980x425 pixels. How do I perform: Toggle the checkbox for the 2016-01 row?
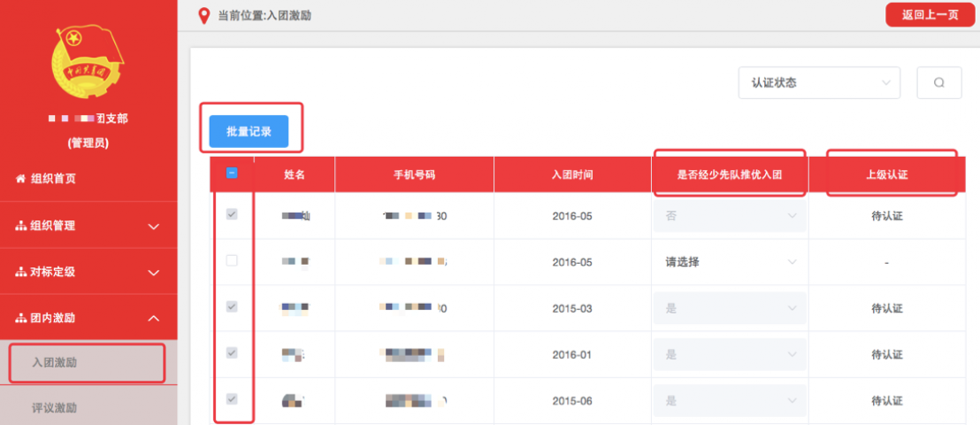pos(232,353)
